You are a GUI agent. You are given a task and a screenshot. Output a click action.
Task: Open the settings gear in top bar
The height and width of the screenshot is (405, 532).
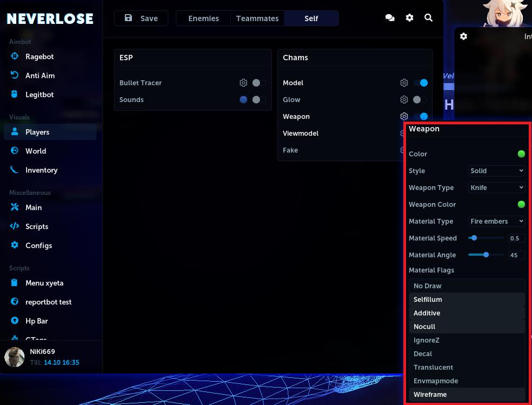409,18
